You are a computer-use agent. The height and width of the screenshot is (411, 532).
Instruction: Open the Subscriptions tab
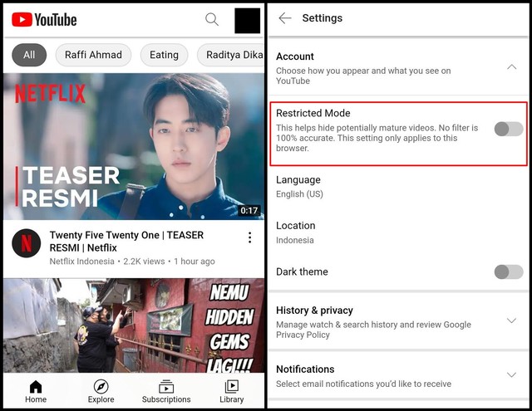pyautogui.click(x=166, y=392)
